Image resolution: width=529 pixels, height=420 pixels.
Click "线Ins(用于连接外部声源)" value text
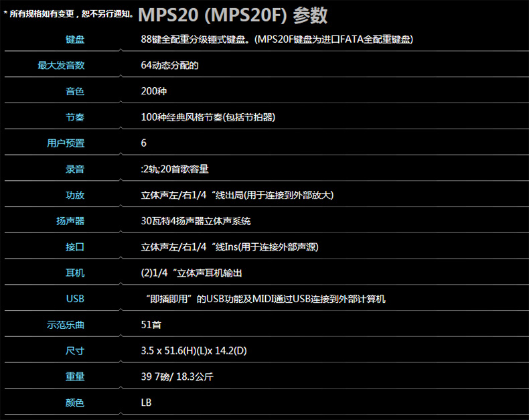pos(267,247)
